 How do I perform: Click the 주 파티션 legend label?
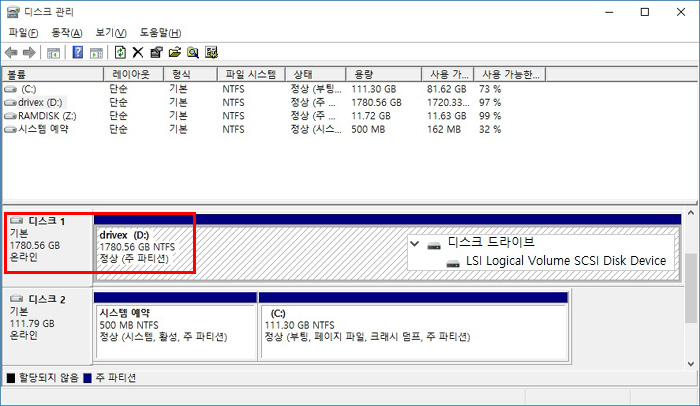116,378
